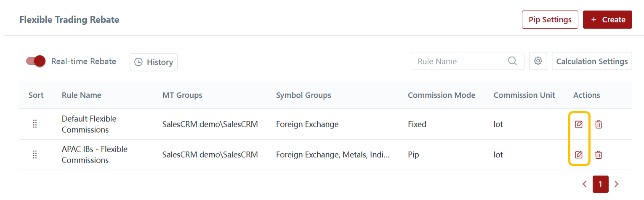
Task: Click the search magnifier icon
Action: tap(512, 61)
